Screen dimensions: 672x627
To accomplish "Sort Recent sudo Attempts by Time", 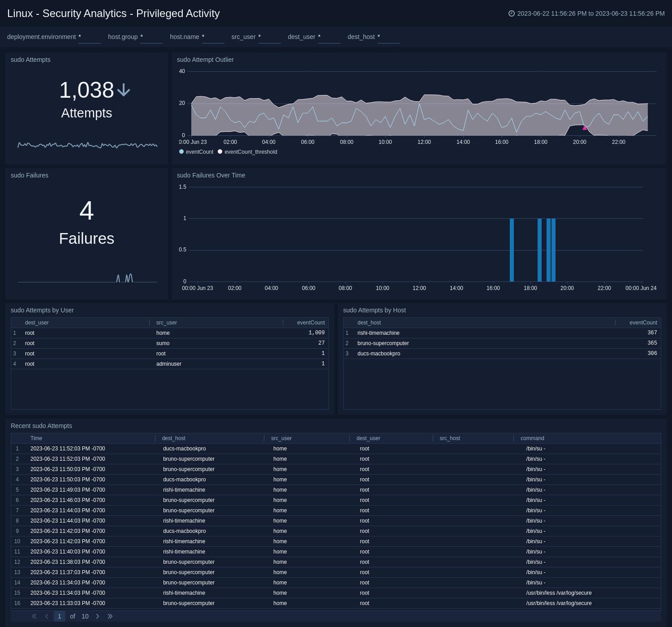I will (x=36, y=438).
